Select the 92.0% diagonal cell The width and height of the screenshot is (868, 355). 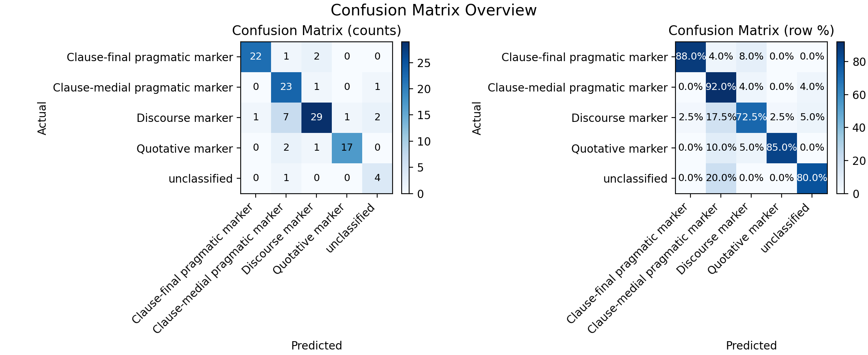(721, 87)
